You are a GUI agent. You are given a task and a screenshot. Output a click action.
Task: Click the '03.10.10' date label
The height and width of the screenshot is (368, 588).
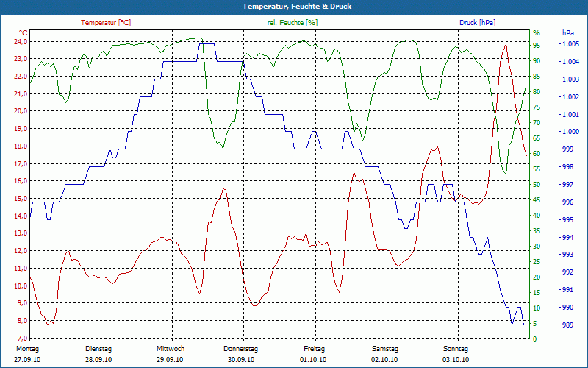point(456,360)
